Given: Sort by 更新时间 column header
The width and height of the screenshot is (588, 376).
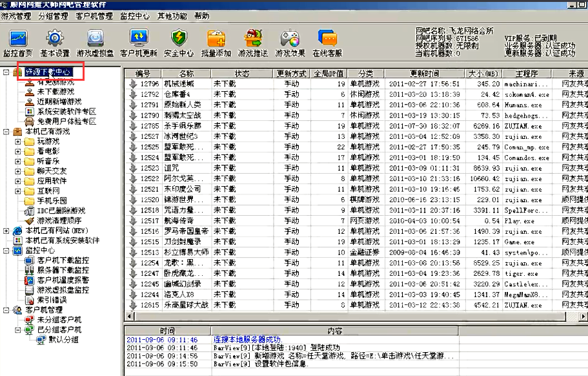Looking at the screenshot, I should [425, 74].
